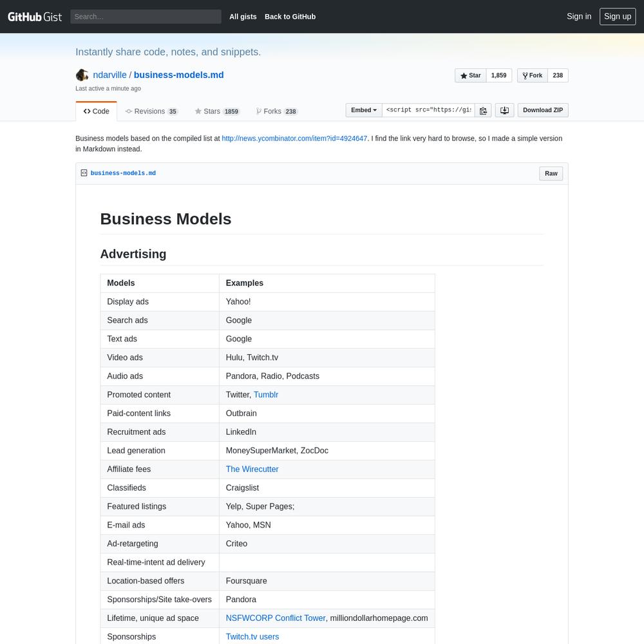This screenshot has height=644, width=644.
Task: Open the Twitch.tv users link
Action: (x=252, y=637)
